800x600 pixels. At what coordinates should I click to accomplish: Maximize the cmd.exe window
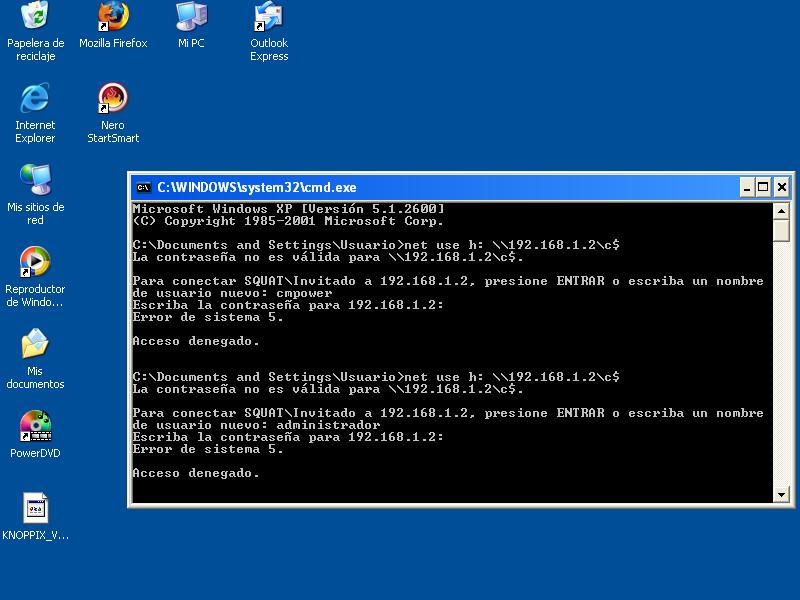pyautogui.click(x=763, y=187)
